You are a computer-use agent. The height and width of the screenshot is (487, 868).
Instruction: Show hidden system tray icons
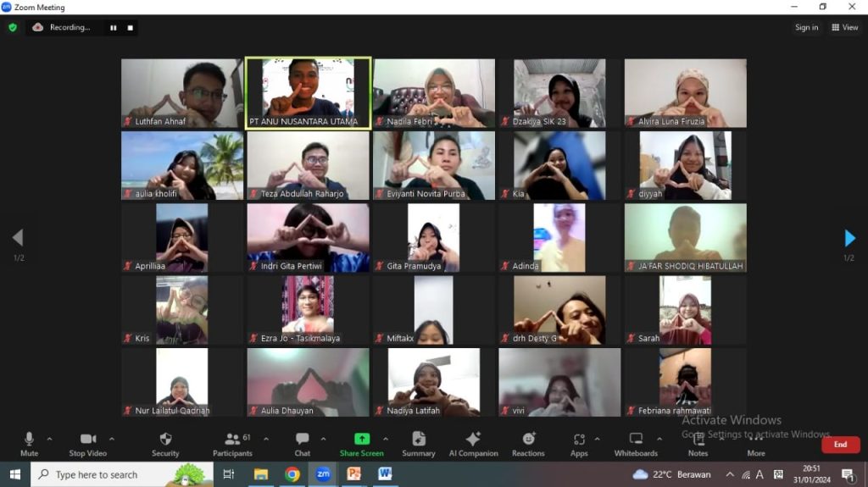point(730,474)
